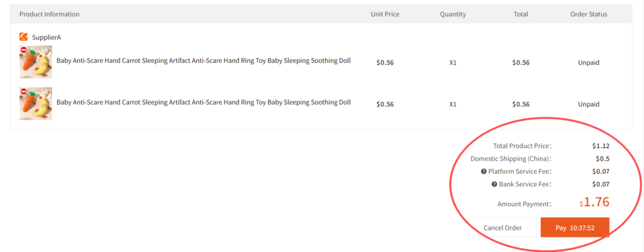The width and height of the screenshot is (644, 252).
Task: Open second carrot toy product thumbnail
Action: click(x=36, y=103)
